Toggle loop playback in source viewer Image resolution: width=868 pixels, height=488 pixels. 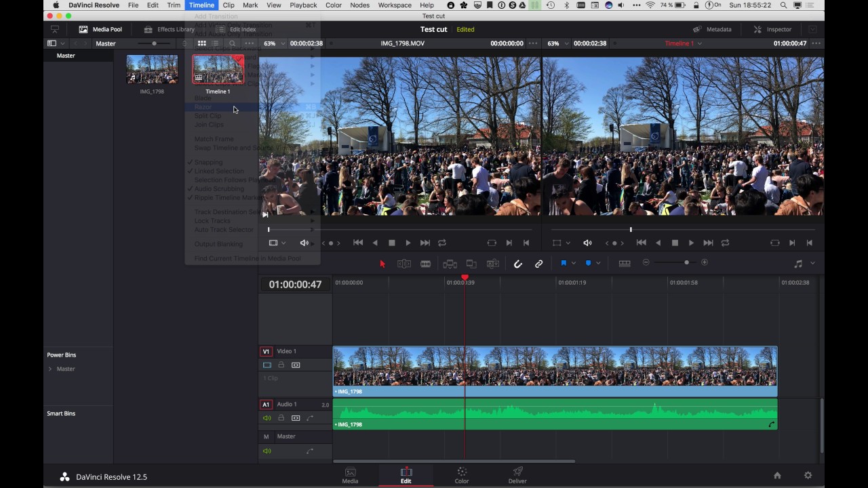(442, 243)
